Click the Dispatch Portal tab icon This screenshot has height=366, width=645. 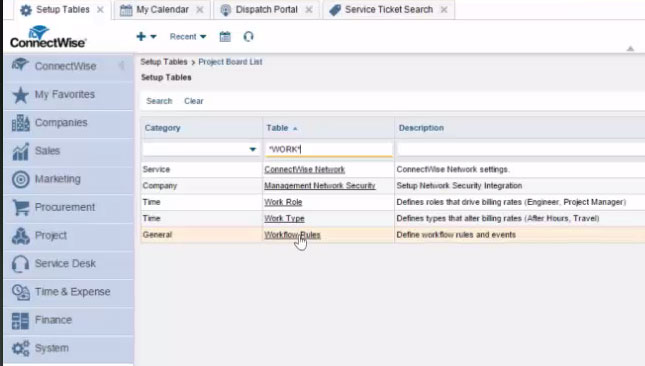225,10
